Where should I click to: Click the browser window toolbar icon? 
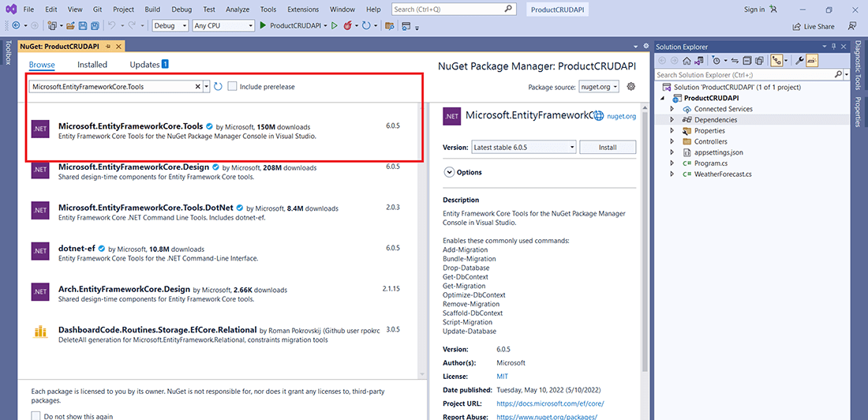[406, 25]
